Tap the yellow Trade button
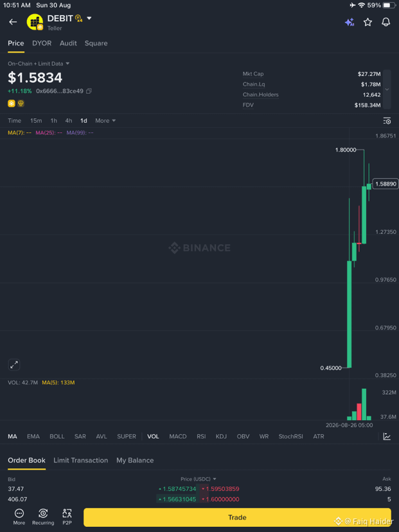Viewport: 399px width, 532px height. (237, 517)
